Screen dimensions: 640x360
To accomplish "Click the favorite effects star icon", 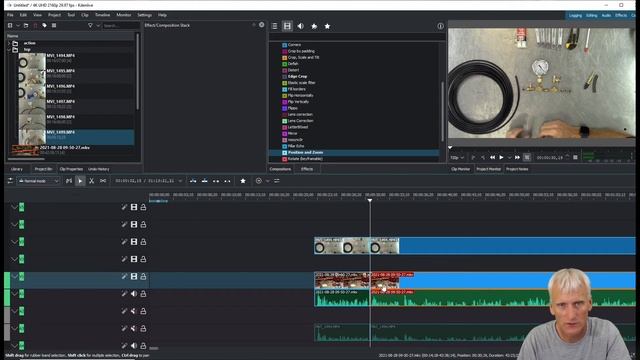I will pos(327,26).
